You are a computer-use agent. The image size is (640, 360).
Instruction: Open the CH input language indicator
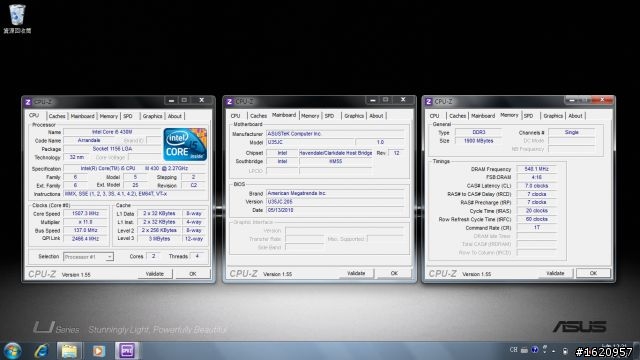point(513,350)
